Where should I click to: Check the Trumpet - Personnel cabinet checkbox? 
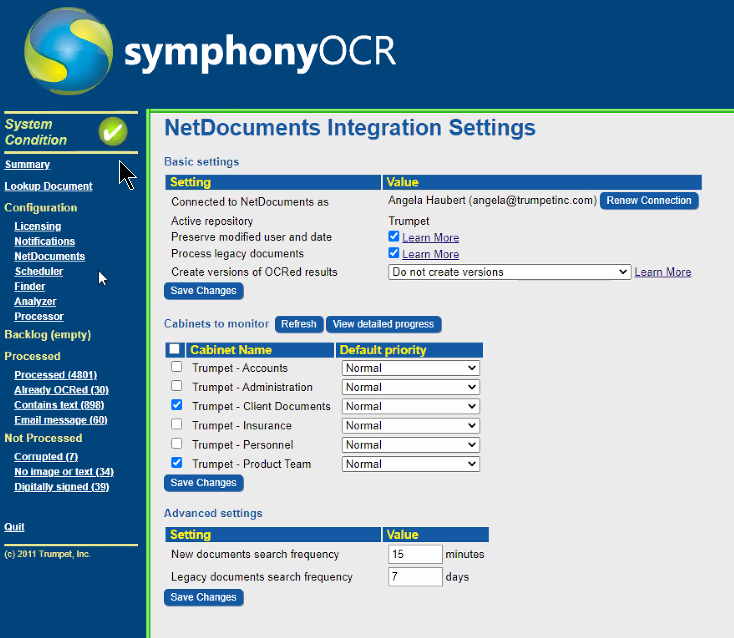click(176, 443)
